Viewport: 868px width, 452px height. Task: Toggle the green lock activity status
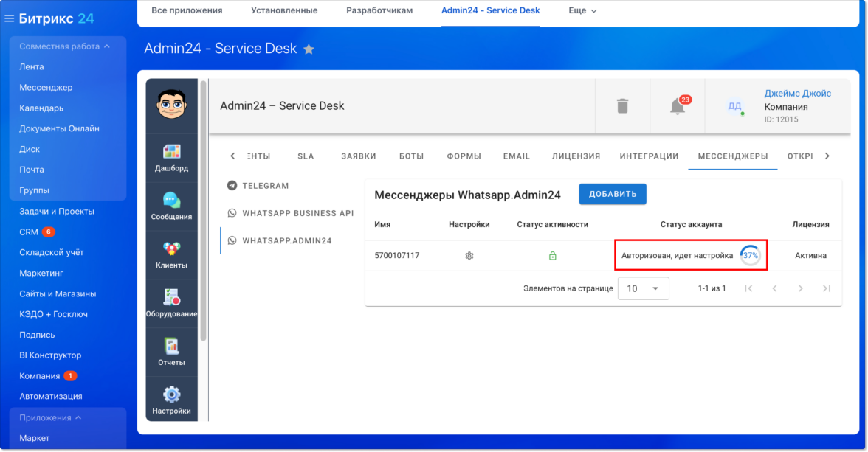tap(552, 256)
